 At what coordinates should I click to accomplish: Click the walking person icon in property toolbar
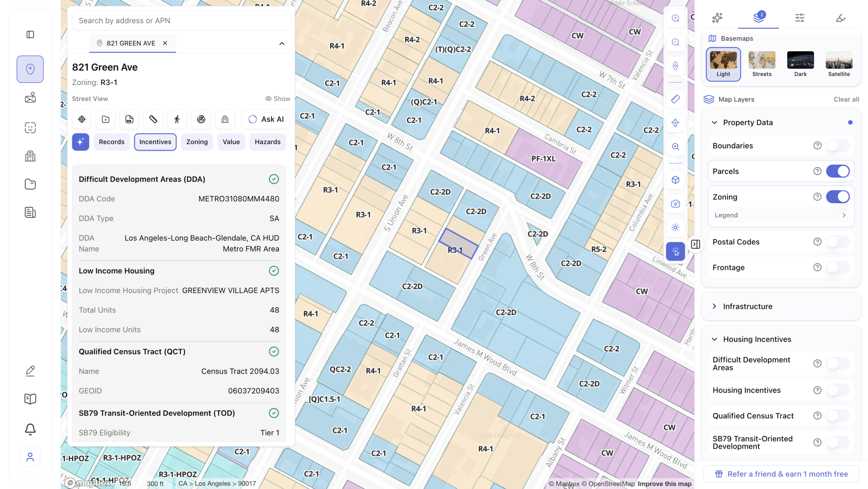[177, 119]
